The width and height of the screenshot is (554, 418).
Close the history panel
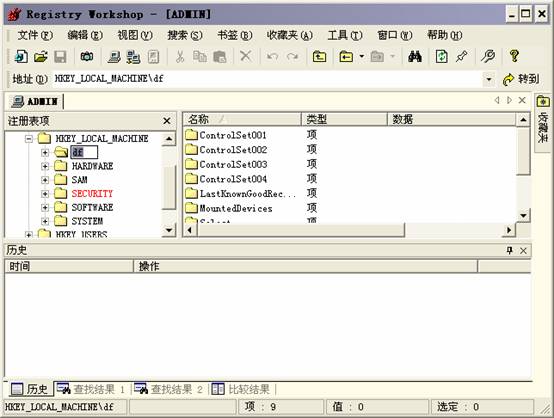tap(523, 251)
